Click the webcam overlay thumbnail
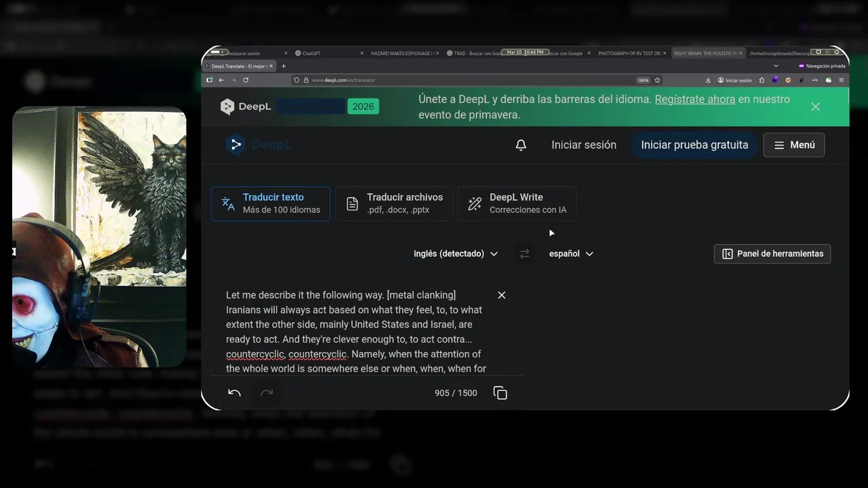Image resolution: width=868 pixels, height=488 pixels. pos(99,237)
